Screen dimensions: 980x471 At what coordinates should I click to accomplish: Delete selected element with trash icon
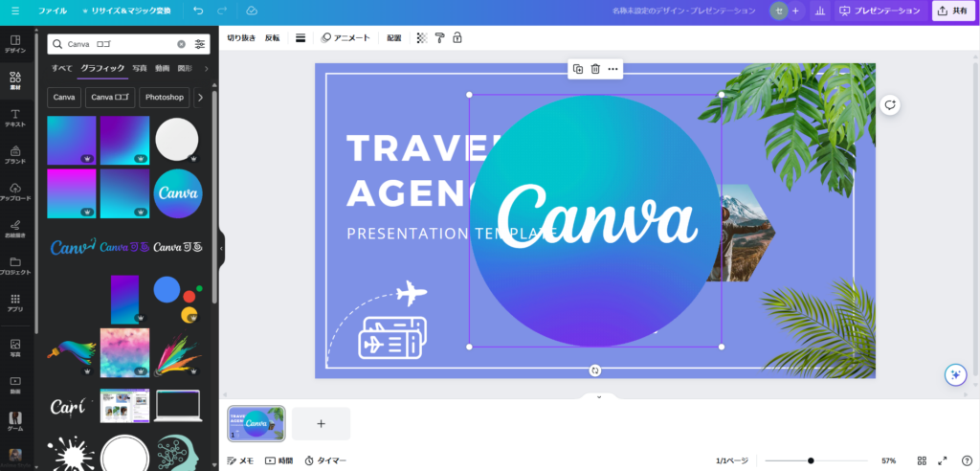595,69
